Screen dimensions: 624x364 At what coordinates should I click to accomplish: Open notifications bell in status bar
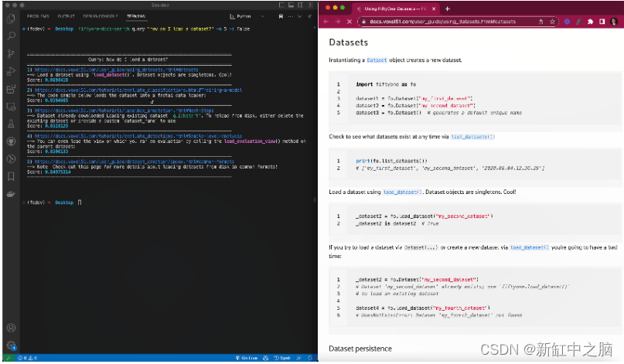coord(310,358)
